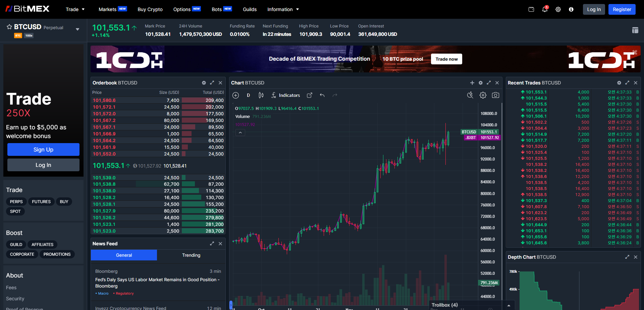Click compare/add symbol circle-plus icon
Image resolution: width=644 pixels, height=310 pixels.
click(236, 96)
